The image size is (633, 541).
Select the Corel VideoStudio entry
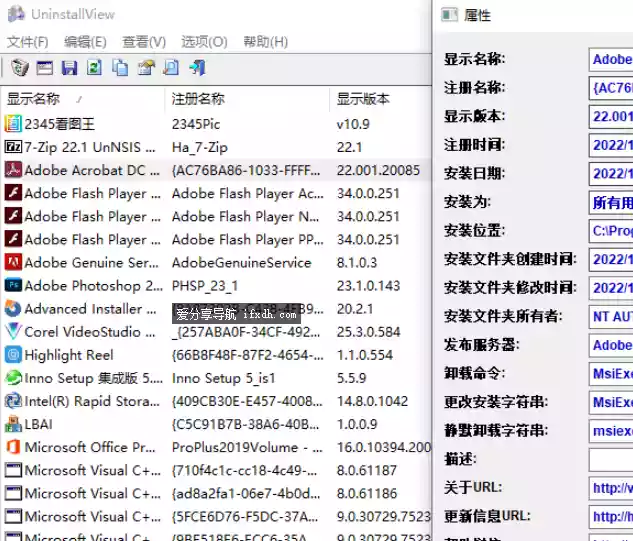pos(90,332)
